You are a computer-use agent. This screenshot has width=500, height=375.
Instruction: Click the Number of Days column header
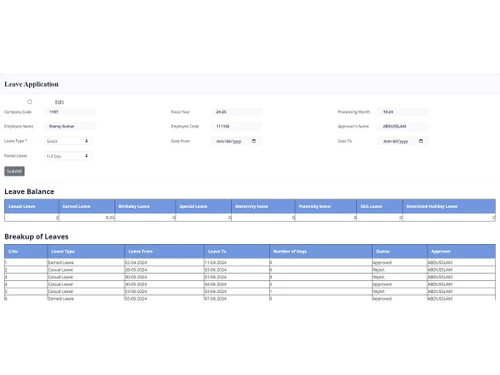(x=321, y=251)
